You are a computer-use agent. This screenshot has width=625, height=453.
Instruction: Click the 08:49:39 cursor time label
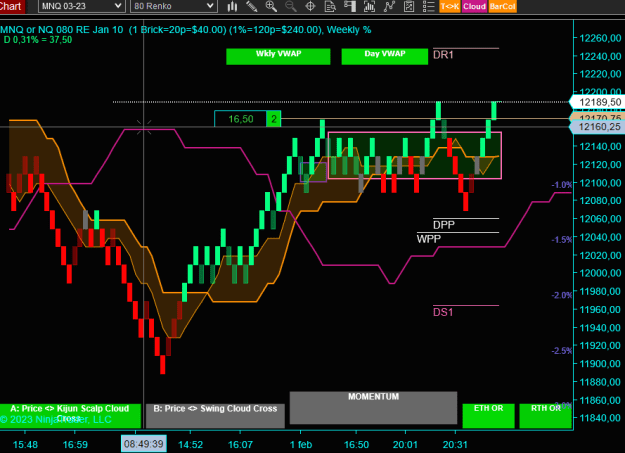(x=143, y=444)
